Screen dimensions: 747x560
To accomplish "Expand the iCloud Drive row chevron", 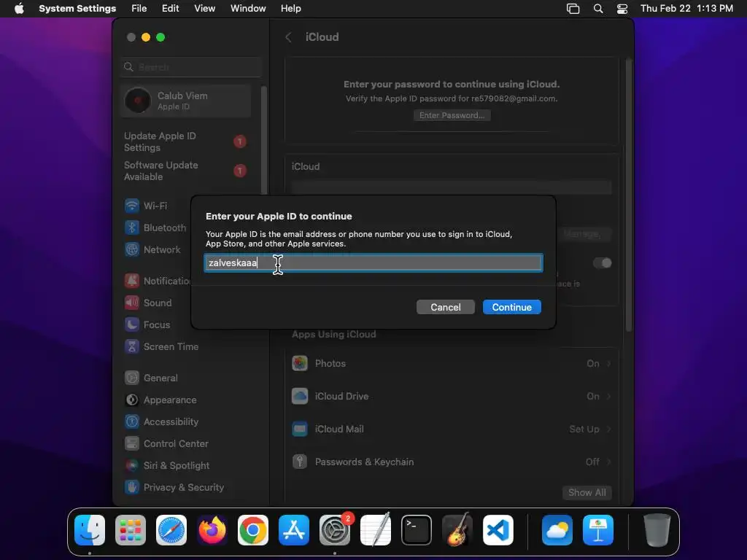I will (609, 396).
